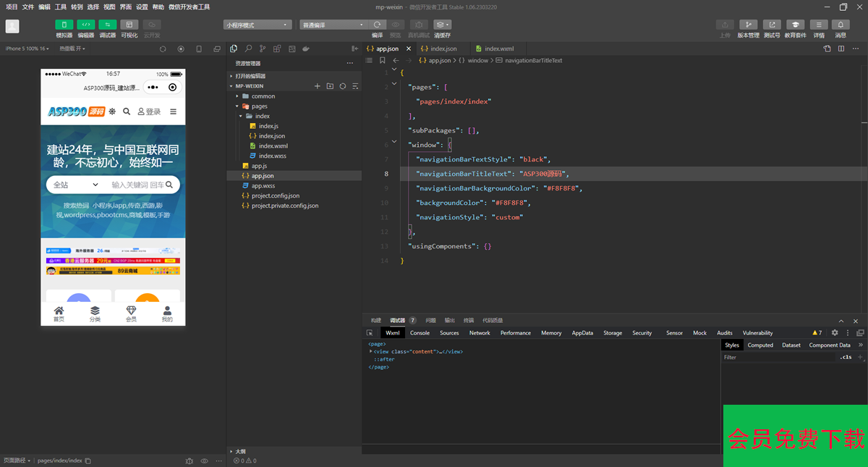
Task: Click the 版本管理 version control icon
Action: [748, 25]
